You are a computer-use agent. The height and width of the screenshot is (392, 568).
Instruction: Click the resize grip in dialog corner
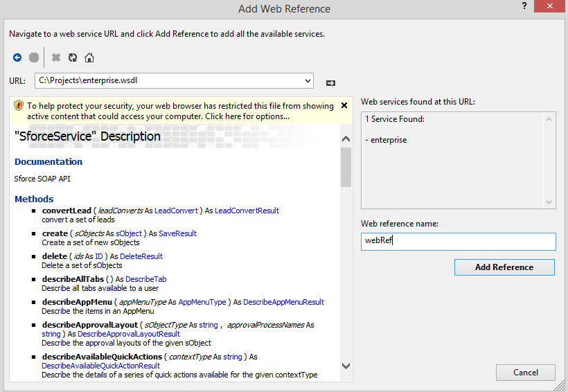point(560,386)
